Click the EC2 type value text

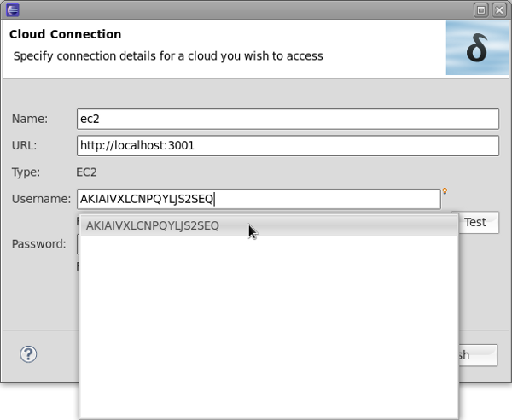click(86, 172)
